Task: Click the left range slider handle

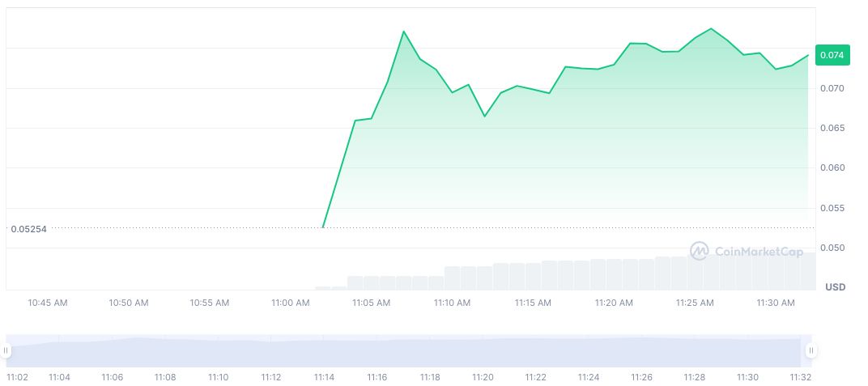Action: 6,350
